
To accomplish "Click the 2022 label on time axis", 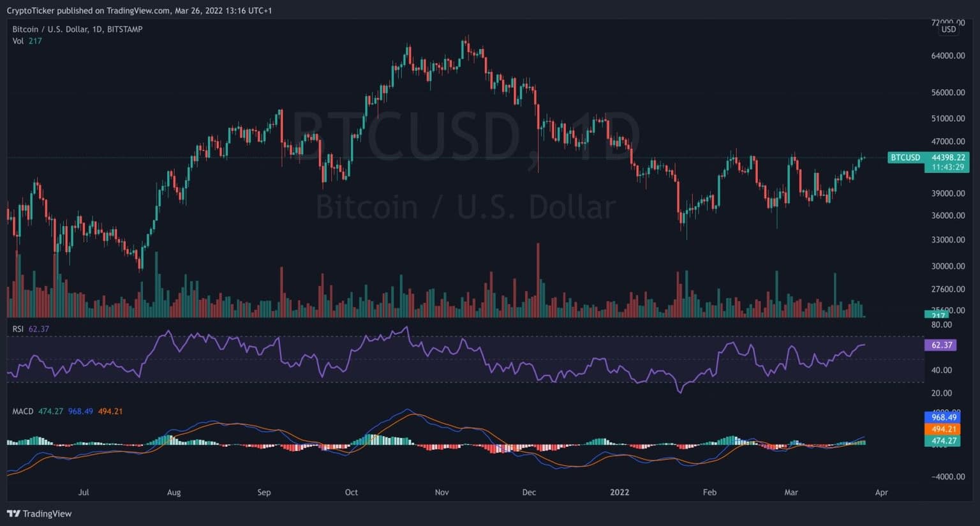I will [x=620, y=492].
